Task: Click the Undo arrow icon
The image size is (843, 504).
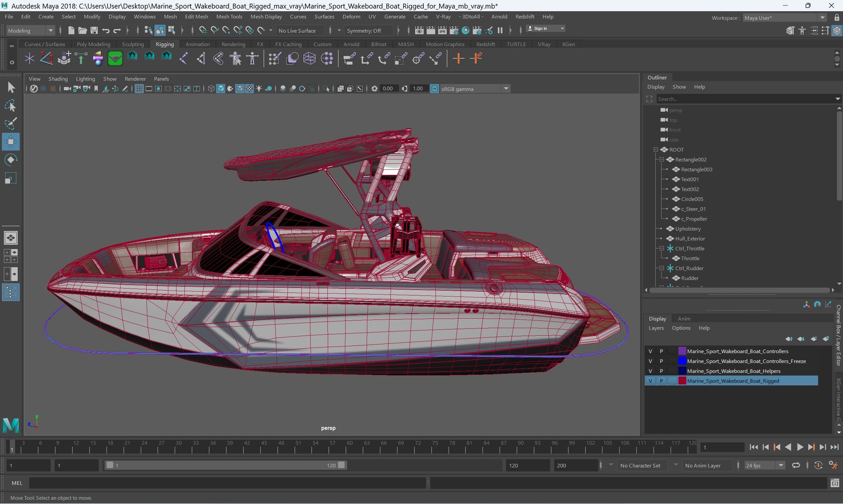Action: pos(106,30)
